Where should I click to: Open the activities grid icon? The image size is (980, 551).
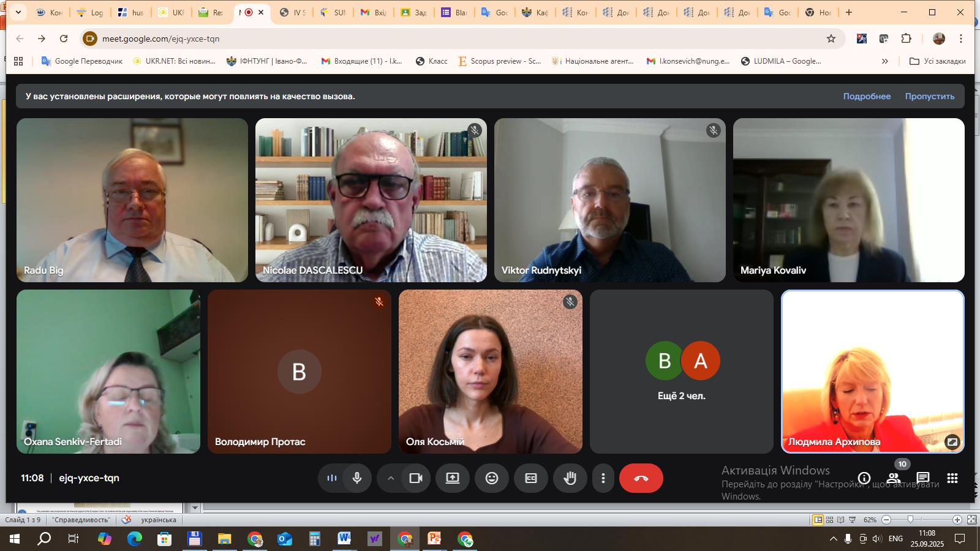952,478
